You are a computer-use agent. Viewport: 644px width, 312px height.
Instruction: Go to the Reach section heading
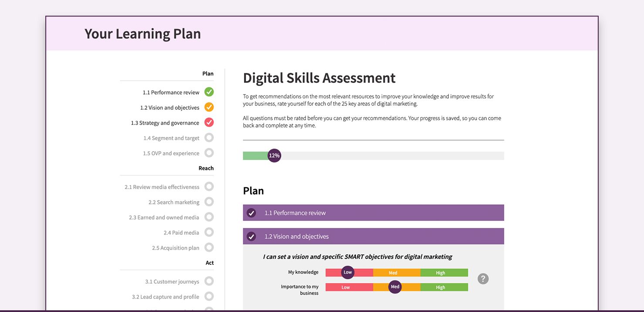(x=206, y=168)
